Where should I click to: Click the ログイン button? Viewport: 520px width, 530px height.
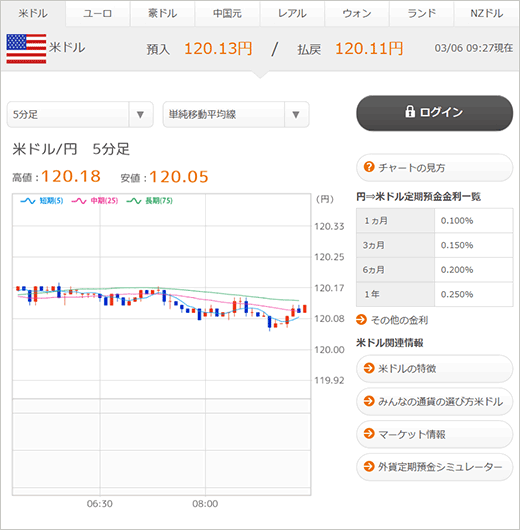click(x=434, y=113)
